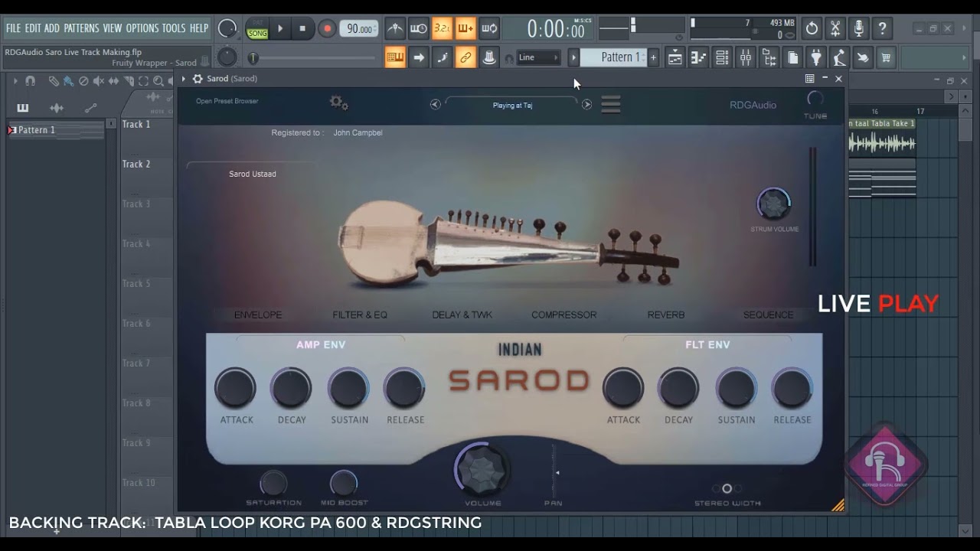Click the 90.000 tempo field
This screenshot has height=551, width=980.
pyautogui.click(x=358, y=29)
